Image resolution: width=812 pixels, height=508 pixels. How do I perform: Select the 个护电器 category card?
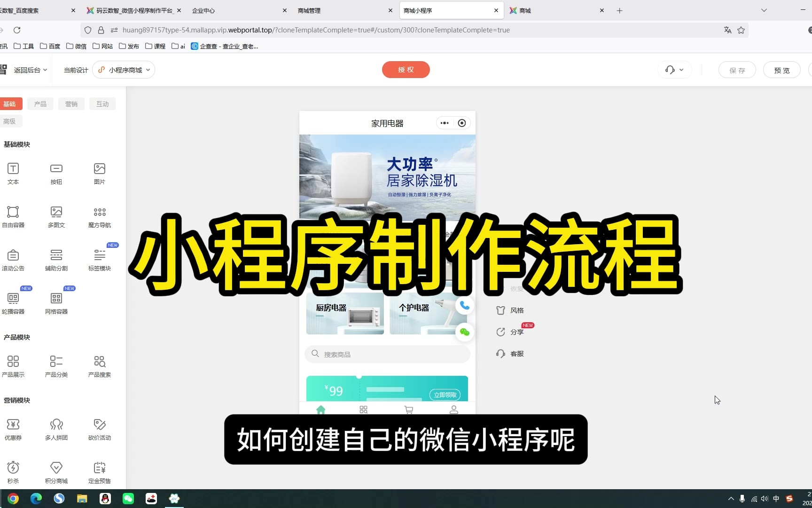(428, 314)
